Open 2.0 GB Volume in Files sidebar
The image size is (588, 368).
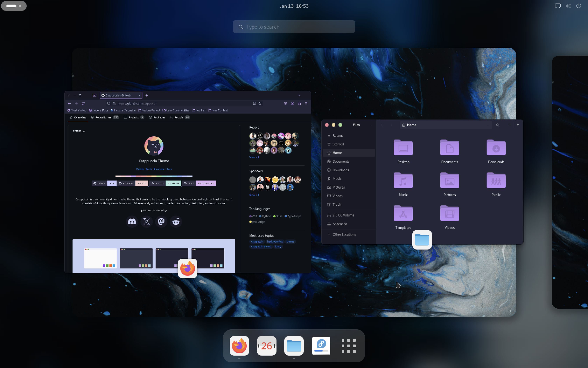coord(349,215)
